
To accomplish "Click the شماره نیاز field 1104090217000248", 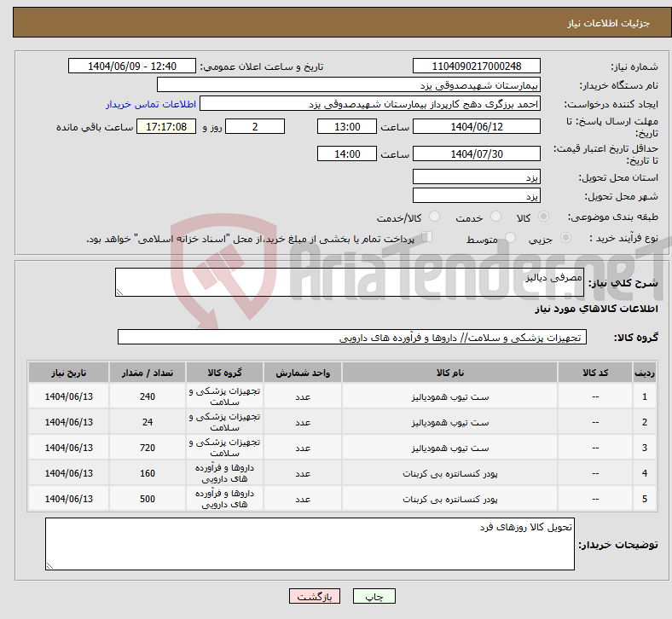I will click(476, 66).
